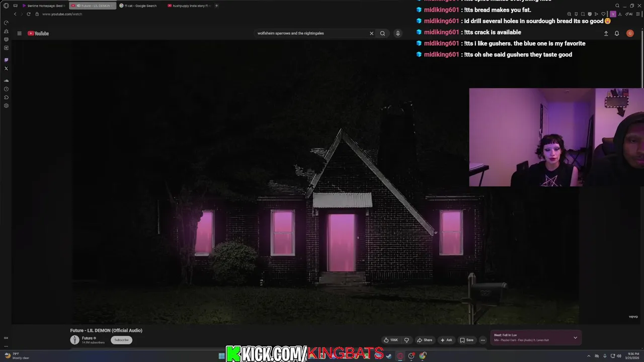Open the browser downloads icon
This screenshot has width=644, height=362.
(620, 14)
